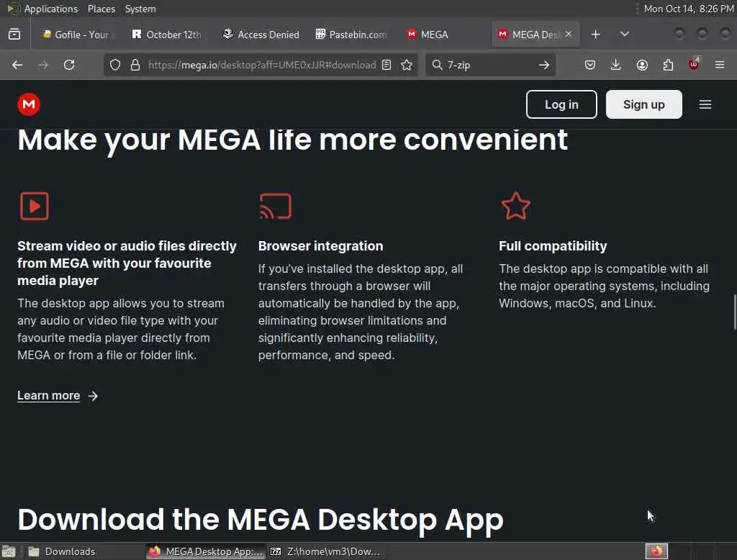Switch to the MEGA tab
The width and height of the screenshot is (737, 560).
(x=442, y=35)
